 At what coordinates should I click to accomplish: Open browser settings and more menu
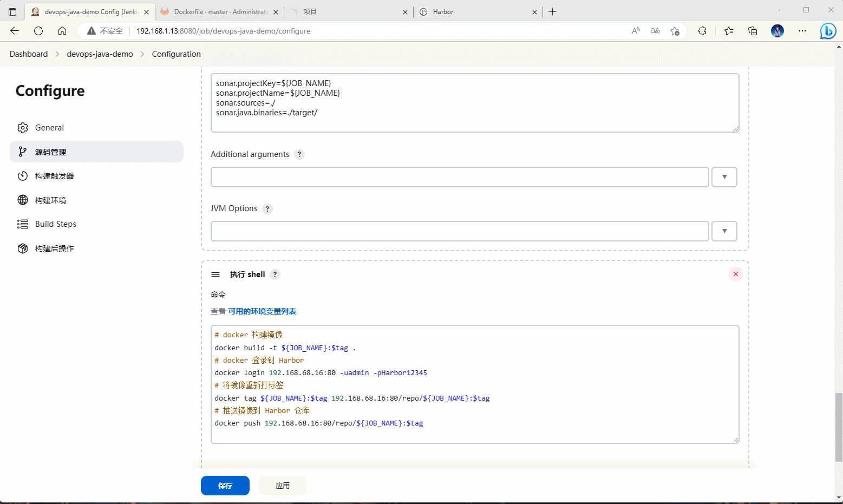(802, 31)
